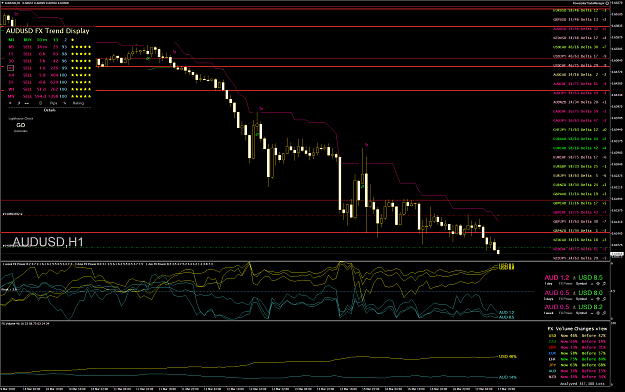Select the M5 SELL timeframe row
This screenshot has height=392, width=625.
click(x=49, y=47)
